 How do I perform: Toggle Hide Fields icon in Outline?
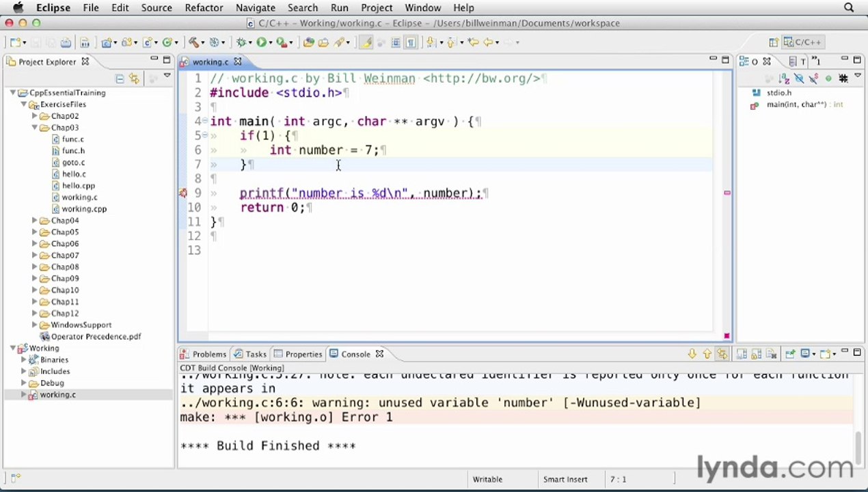(799, 79)
